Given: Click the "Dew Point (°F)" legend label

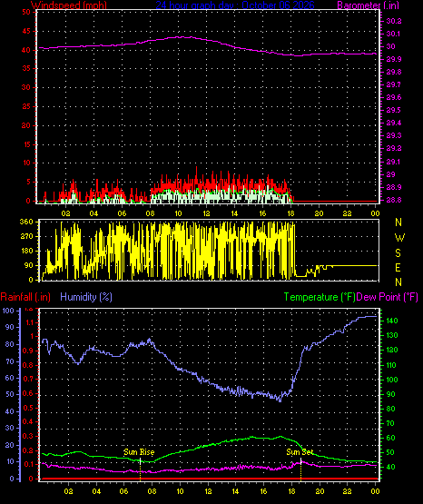Looking at the screenshot, I should click(x=388, y=297).
